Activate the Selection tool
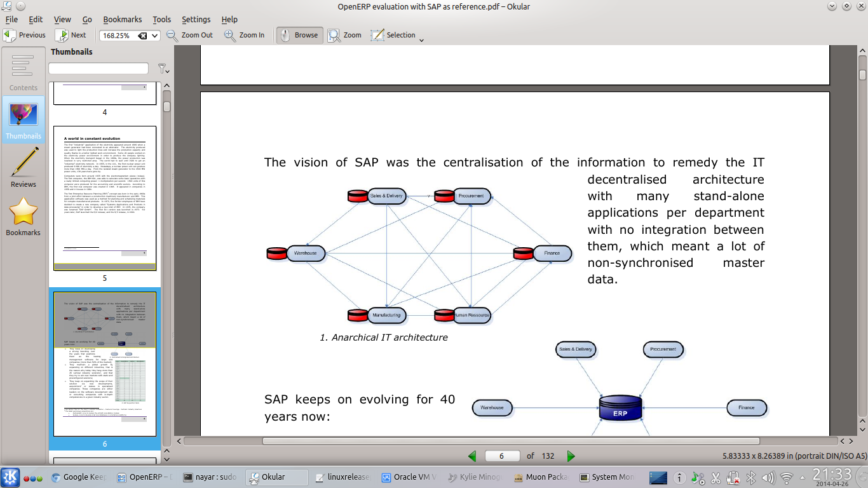 (394, 35)
